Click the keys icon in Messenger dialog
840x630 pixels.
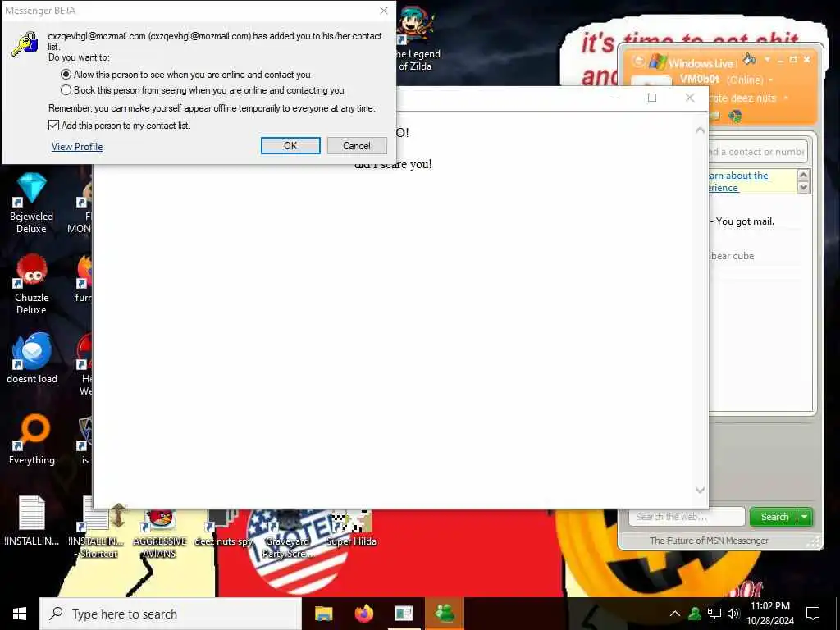25,44
